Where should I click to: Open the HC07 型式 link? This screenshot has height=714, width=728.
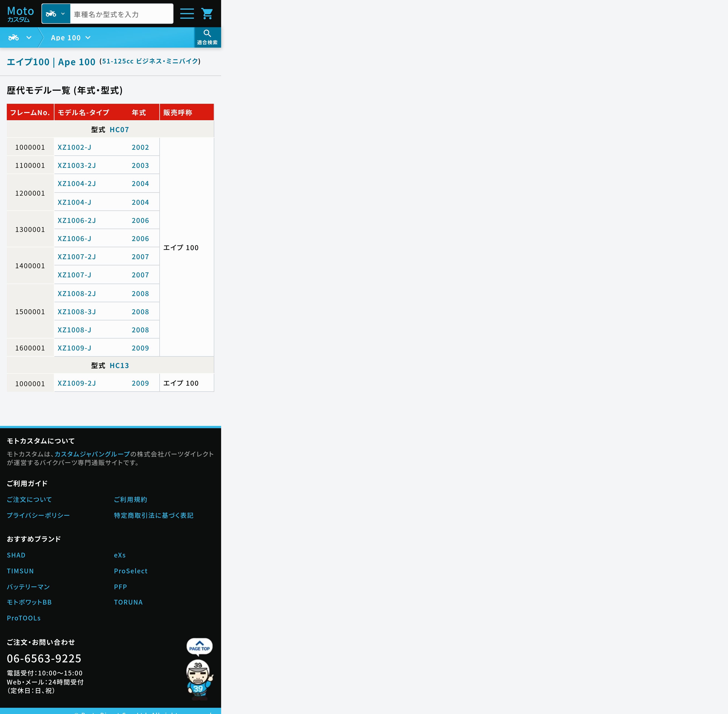pos(119,130)
